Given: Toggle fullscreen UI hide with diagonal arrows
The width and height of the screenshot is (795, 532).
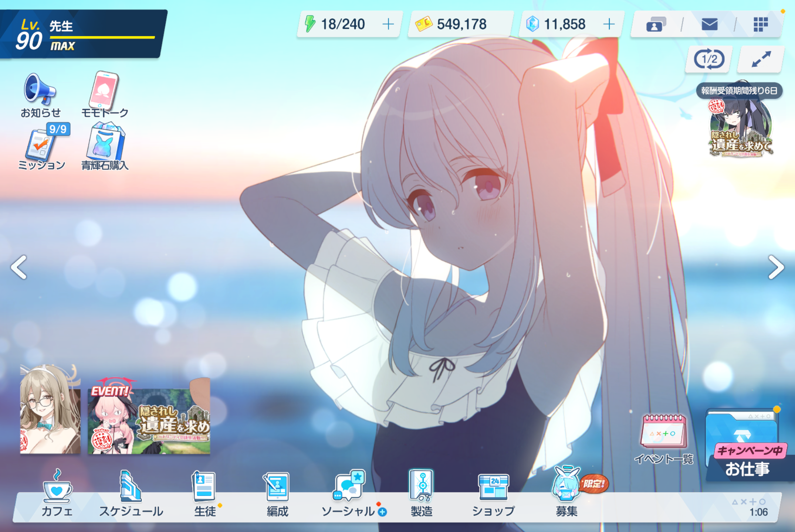Looking at the screenshot, I should click(x=761, y=59).
